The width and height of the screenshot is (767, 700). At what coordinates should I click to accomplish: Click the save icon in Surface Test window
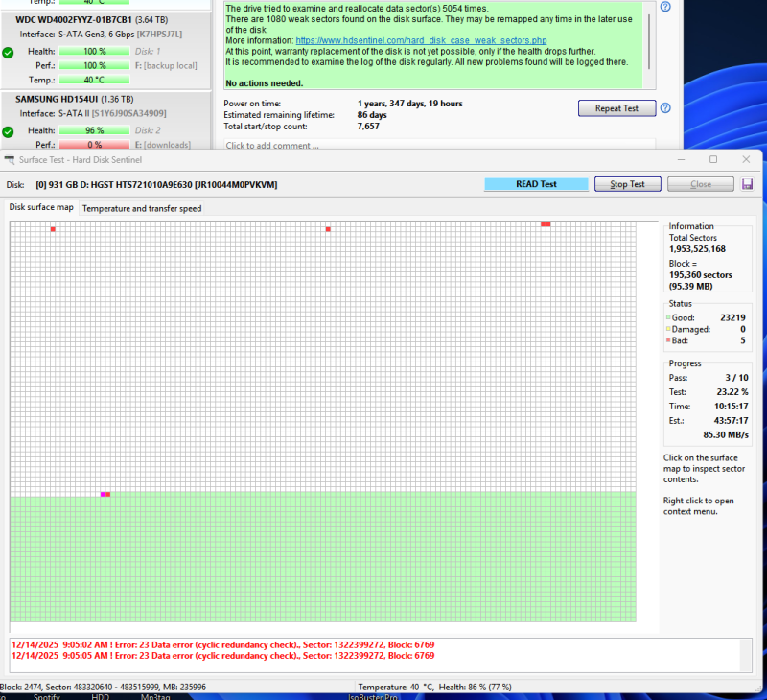pyautogui.click(x=747, y=184)
